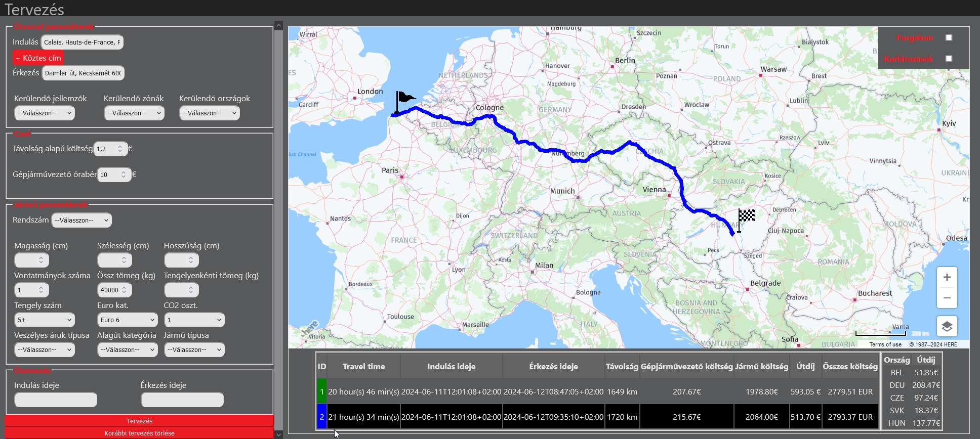Add a stop with Köztes cím

[38, 58]
